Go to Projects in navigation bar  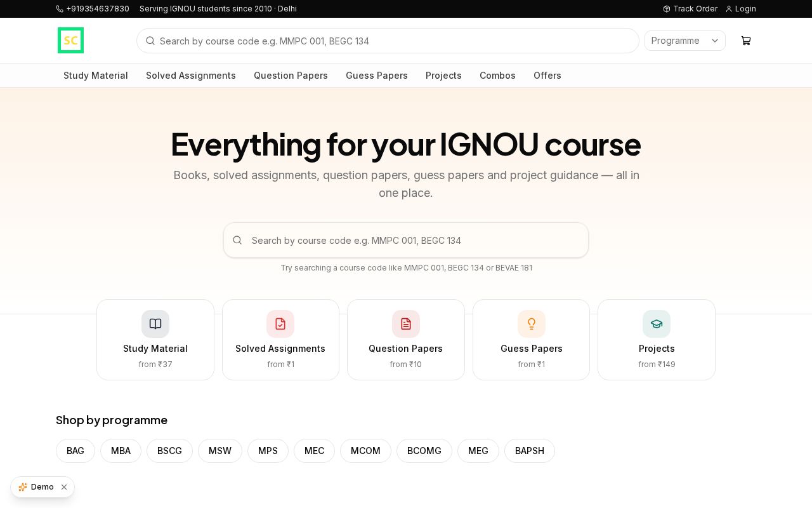tap(443, 76)
